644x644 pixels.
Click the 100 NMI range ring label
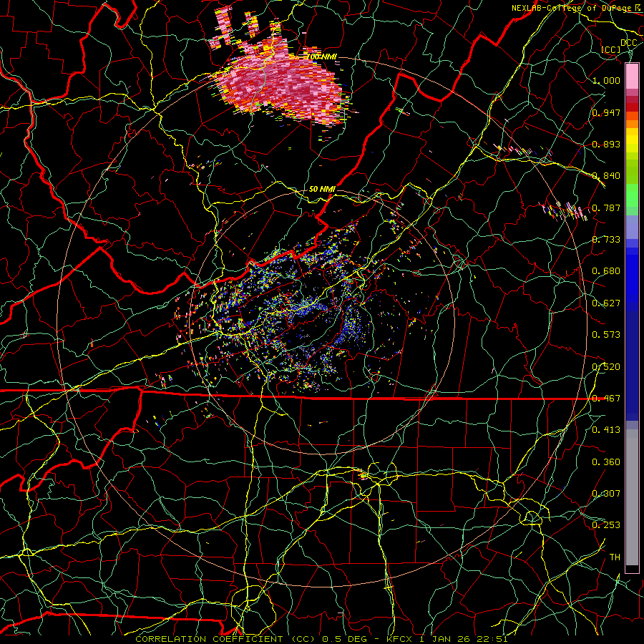pyautogui.click(x=321, y=57)
